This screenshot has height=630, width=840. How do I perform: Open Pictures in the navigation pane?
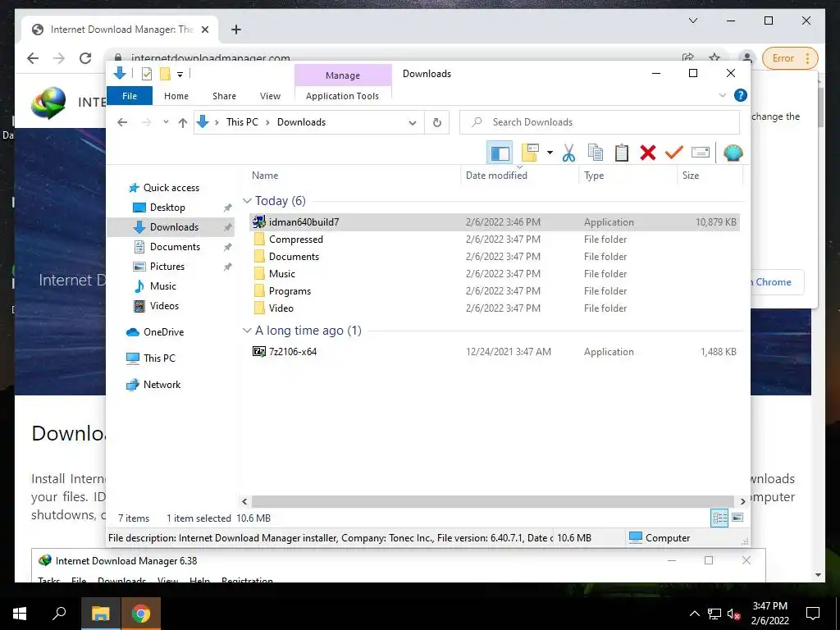(x=167, y=267)
